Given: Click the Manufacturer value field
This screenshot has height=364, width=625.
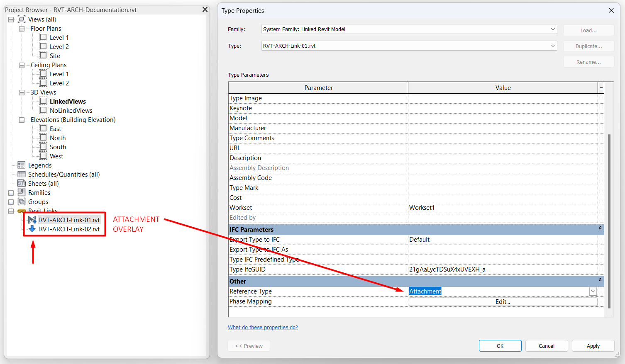Looking at the screenshot, I should pos(503,128).
